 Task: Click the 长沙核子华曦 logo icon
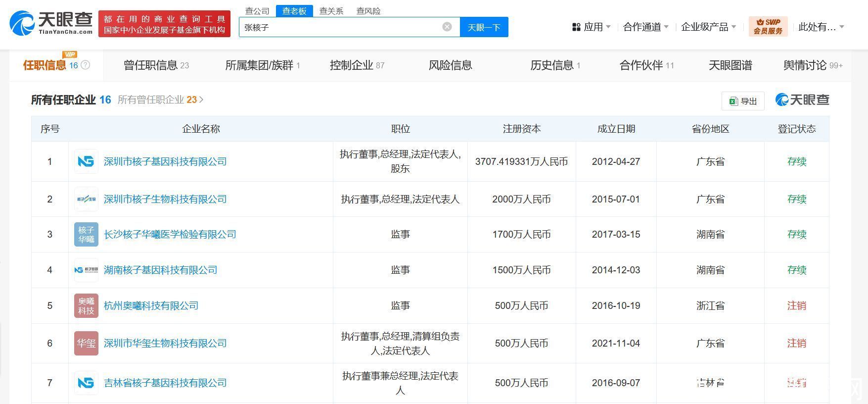tap(86, 234)
